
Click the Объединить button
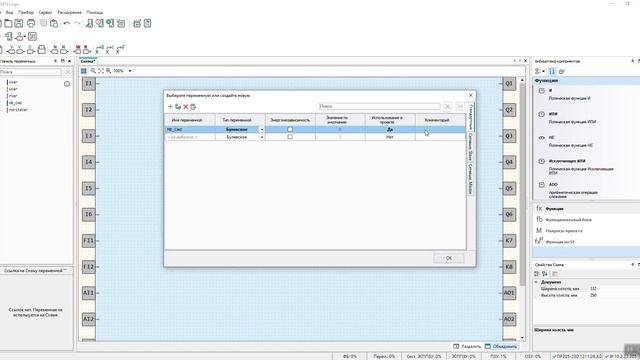point(501,346)
